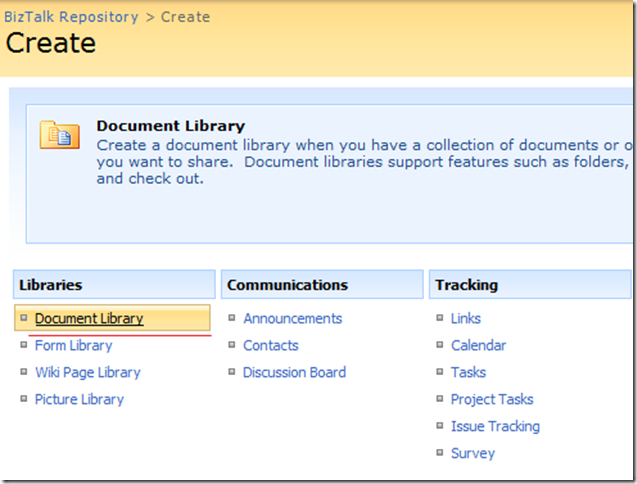Select the Document Library link
This screenshot has width=637, height=484.
(89, 319)
